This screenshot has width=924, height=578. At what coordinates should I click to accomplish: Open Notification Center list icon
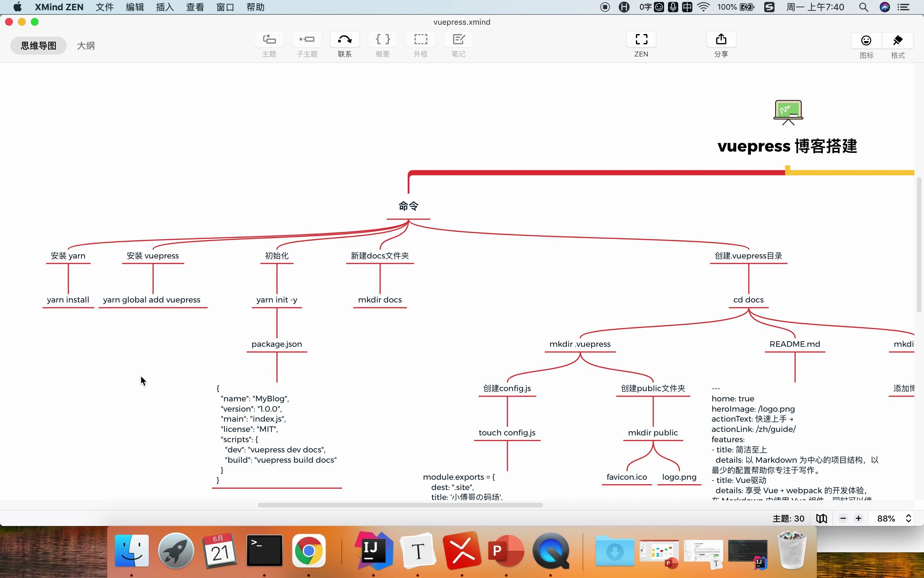point(903,7)
